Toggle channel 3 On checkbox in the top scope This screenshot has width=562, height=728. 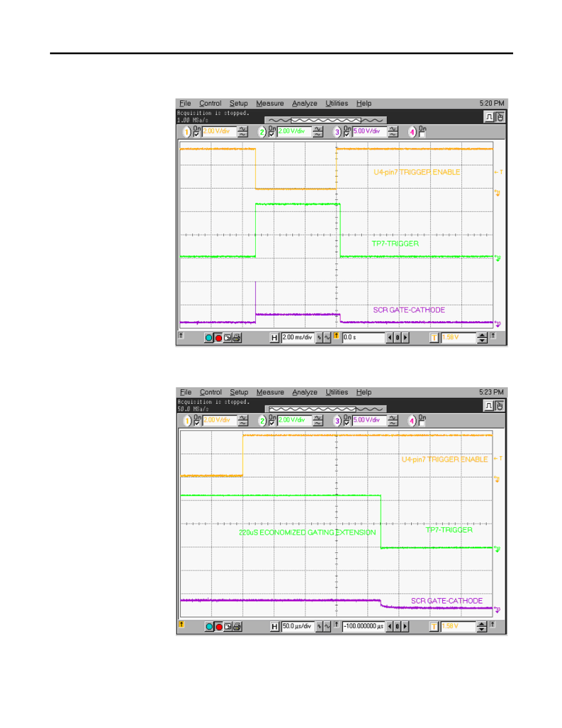click(347, 134)
